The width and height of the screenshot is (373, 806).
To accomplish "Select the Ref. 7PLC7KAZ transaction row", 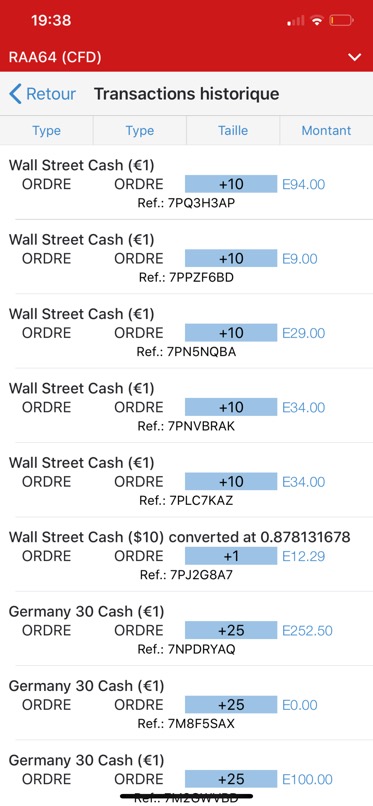I will pos(186,482).
